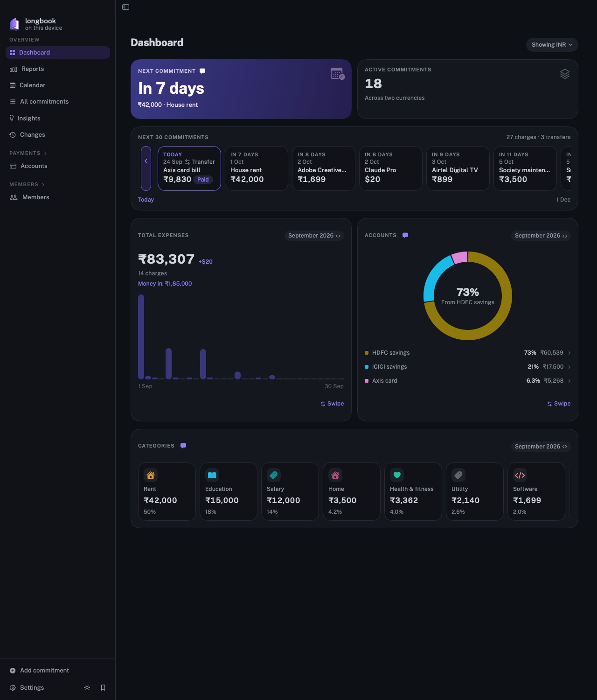Click the pink Axis card donut segment
Screen dimensions: 597x700
[x=460, y=258]
